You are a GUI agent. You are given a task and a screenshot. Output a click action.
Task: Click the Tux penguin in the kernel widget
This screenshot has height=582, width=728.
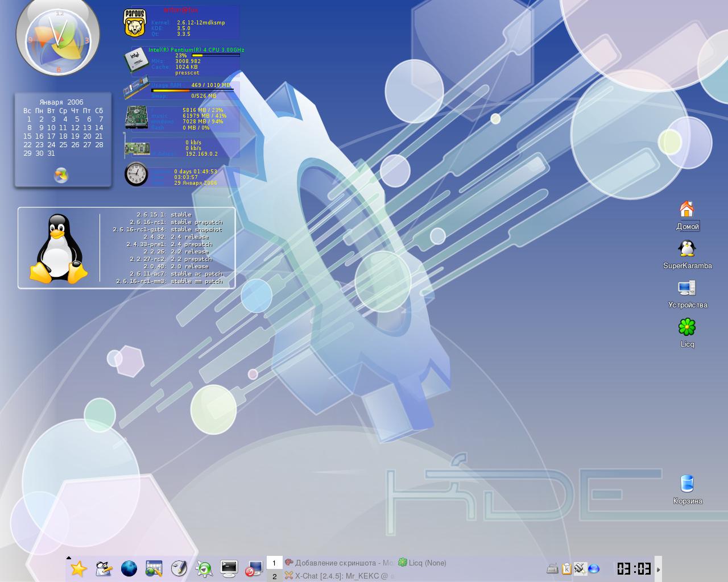click(x=58, y=248)
